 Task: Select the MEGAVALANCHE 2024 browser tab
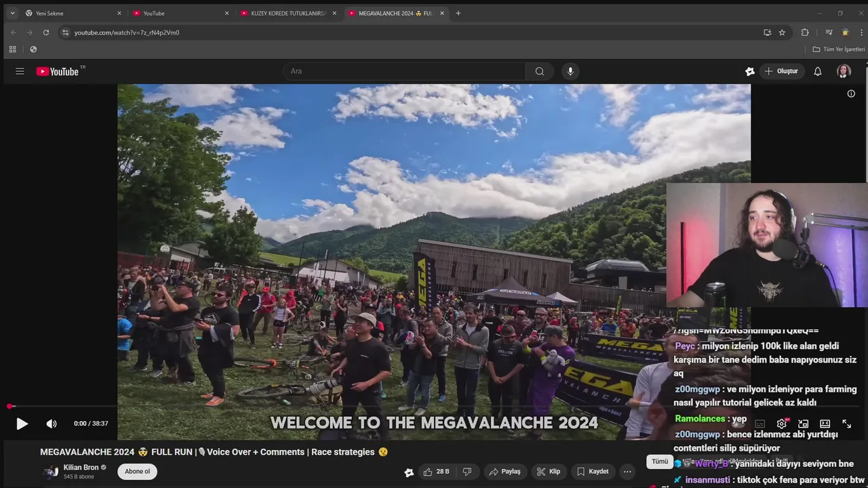[x=395, y=13]
